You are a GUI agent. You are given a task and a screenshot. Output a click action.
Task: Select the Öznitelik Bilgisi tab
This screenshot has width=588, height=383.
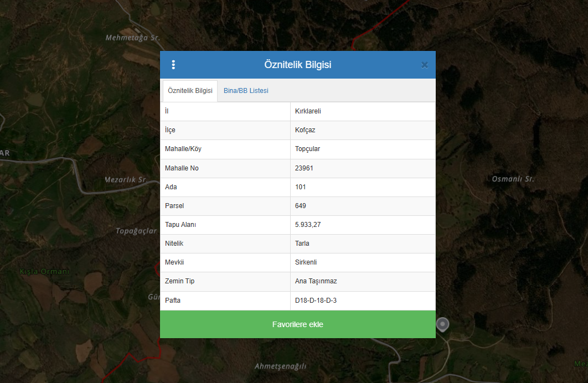[x=190, y=91]
